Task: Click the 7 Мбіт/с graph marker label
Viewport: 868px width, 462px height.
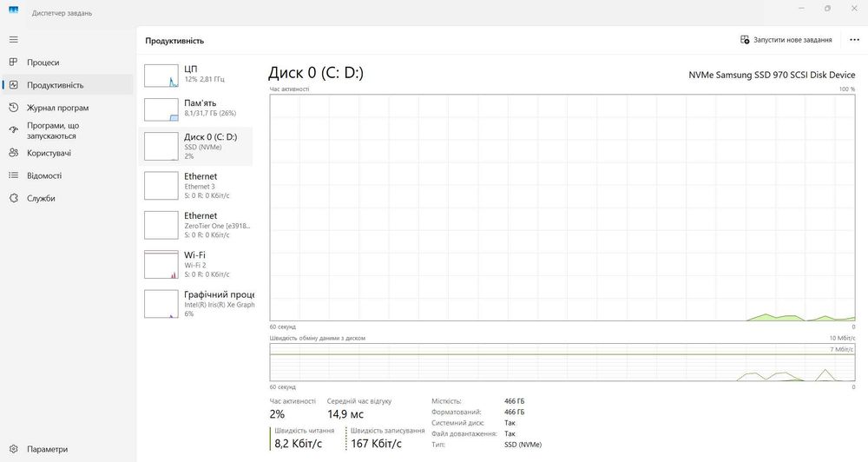Action: (x=842, y=350)
